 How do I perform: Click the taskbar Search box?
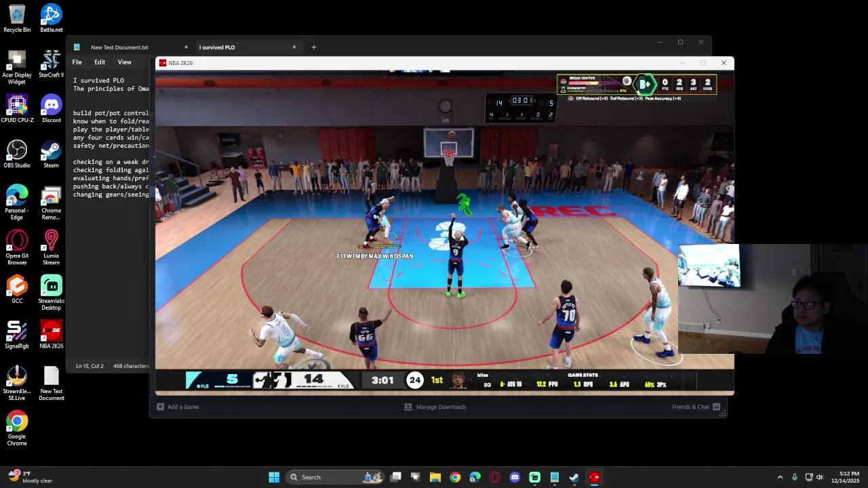click(x=336, y=477)
